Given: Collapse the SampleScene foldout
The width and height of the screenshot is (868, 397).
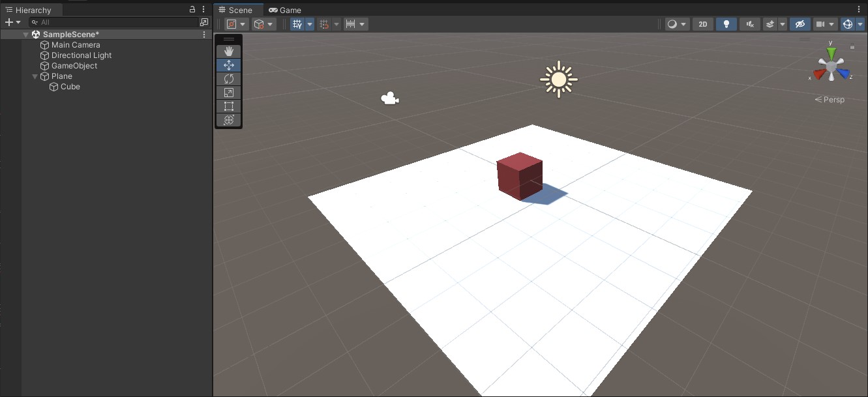Looking at the screenshot, I should [25, 35].
